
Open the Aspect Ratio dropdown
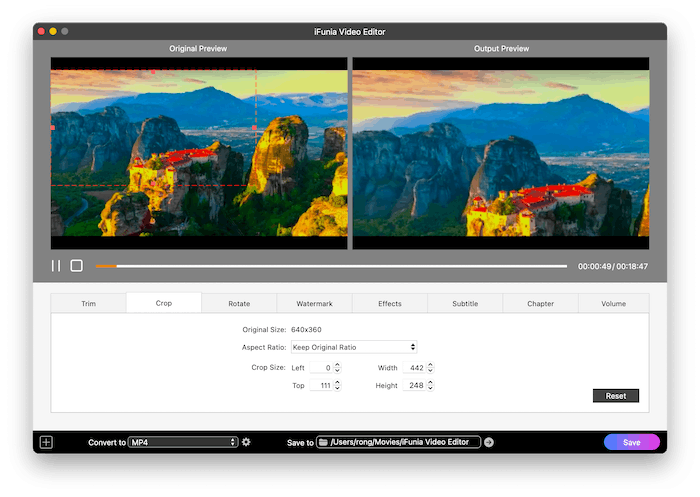pyautogui.click(x=354, y=347)
